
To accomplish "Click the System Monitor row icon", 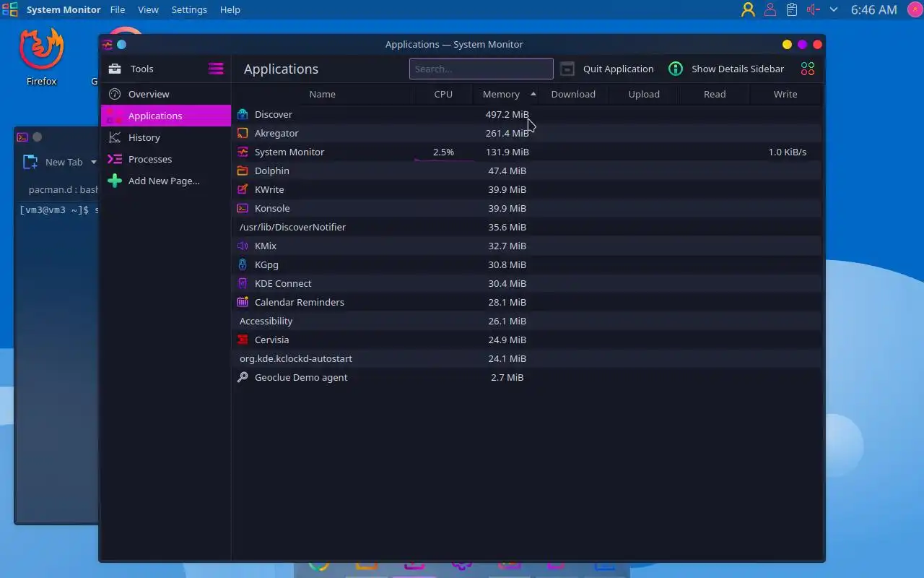I will [243, 152].
